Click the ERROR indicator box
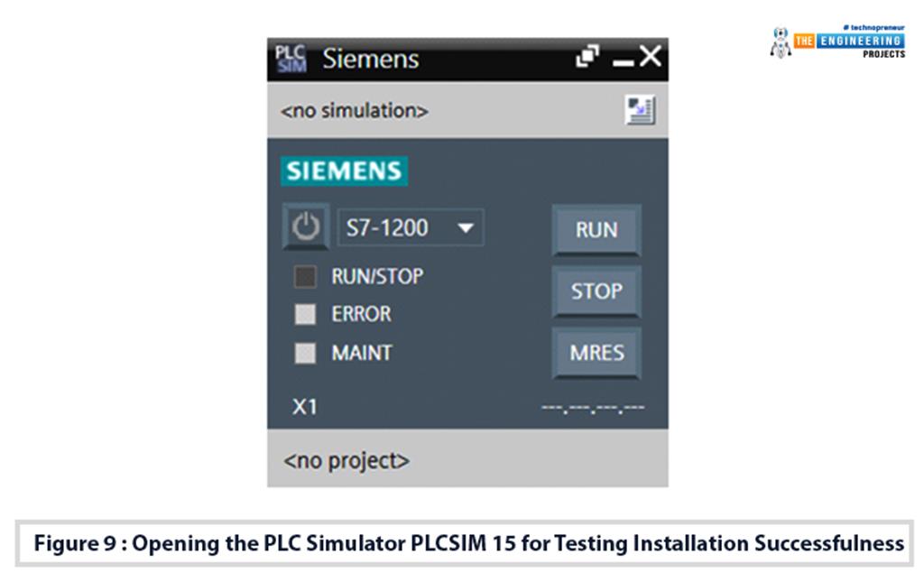924x582 pixels. pos(306,315)
